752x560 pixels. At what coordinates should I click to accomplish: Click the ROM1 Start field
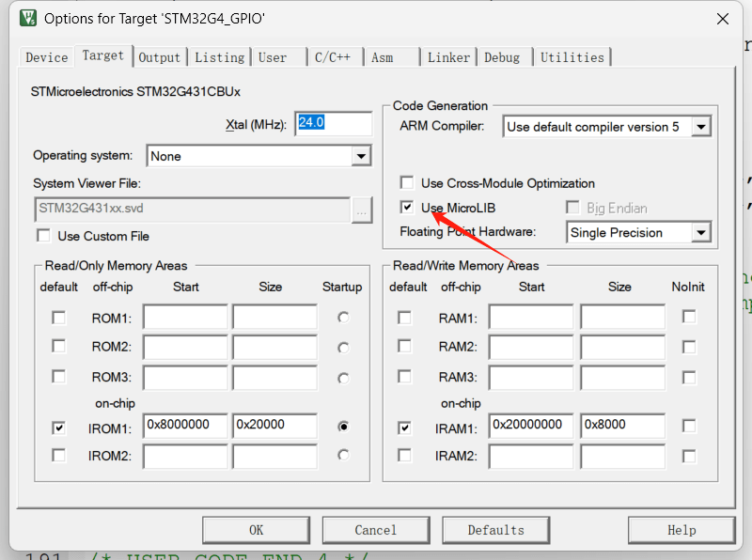(185, 317)
